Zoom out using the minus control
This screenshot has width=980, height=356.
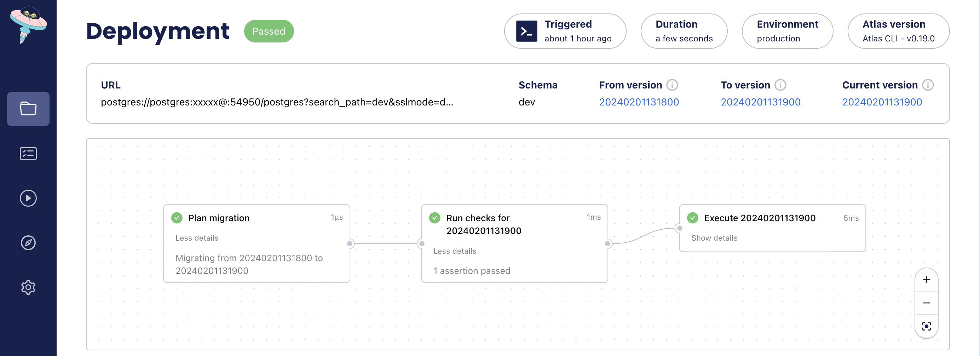(927, 303)
